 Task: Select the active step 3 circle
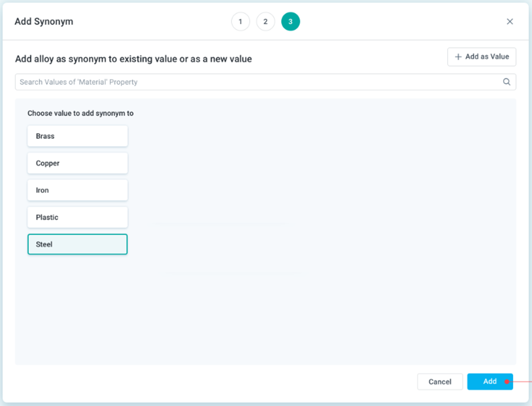tap(290, 22)
